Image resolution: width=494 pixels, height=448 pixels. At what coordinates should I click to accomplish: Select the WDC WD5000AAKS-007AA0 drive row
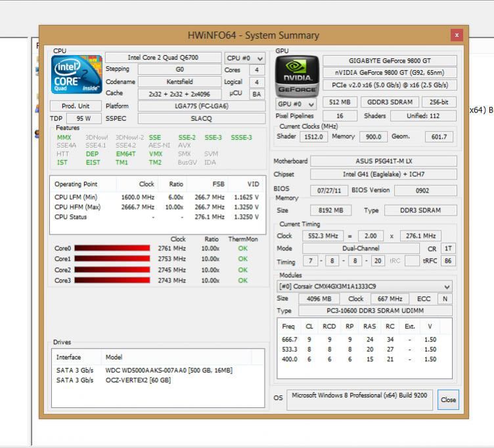158,370
